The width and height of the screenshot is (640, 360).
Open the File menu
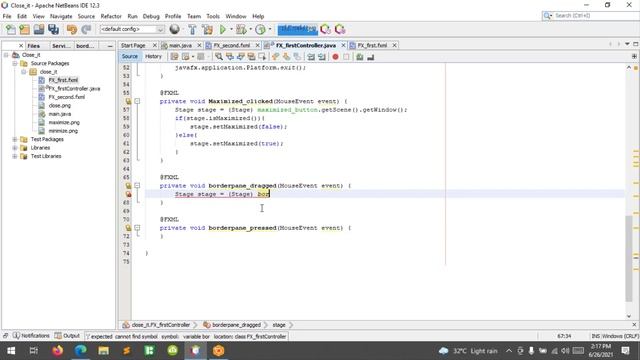(x=7, y=16)
